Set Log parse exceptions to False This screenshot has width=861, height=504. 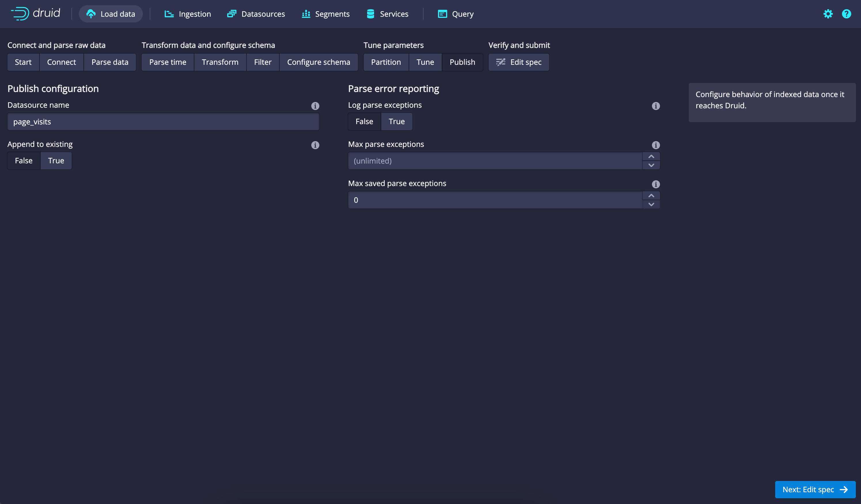[x=364, y=121]
